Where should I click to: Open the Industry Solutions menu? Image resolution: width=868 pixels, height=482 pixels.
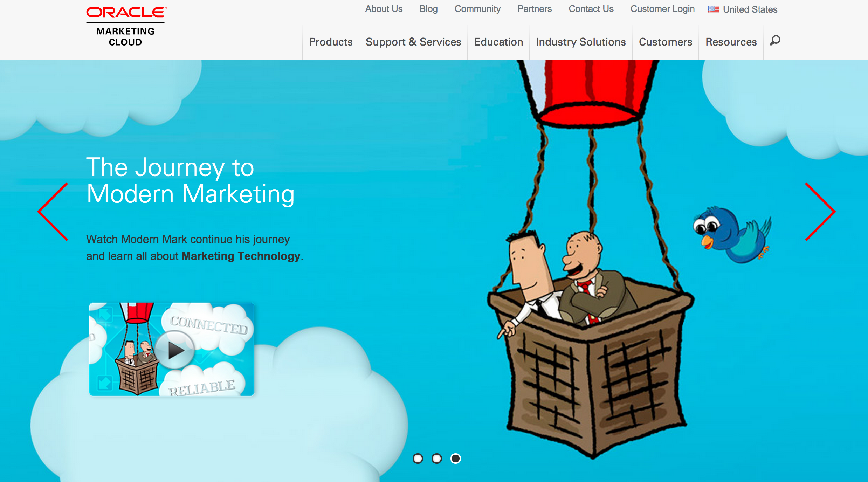[x=581, y=42]
